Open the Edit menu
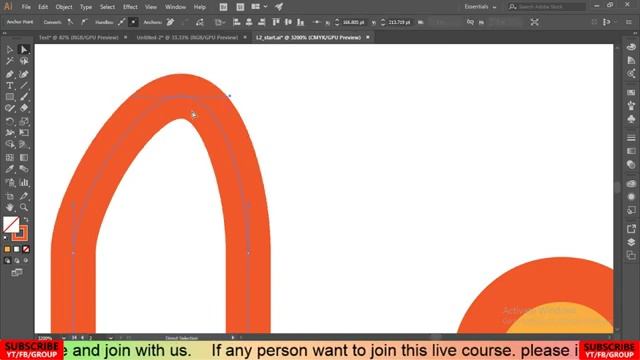The width and height of the screenshot is (640, 360). click(x=43, y=7)
